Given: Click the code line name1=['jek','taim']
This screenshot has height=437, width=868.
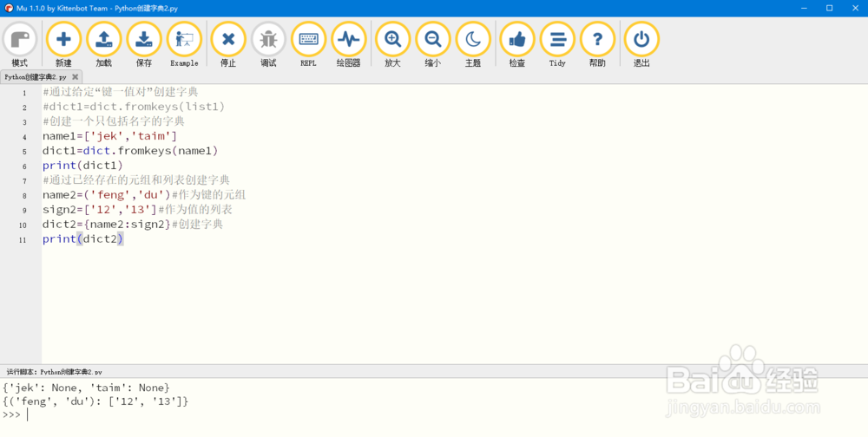Looking at the screenshot, I should pos(109,136).
